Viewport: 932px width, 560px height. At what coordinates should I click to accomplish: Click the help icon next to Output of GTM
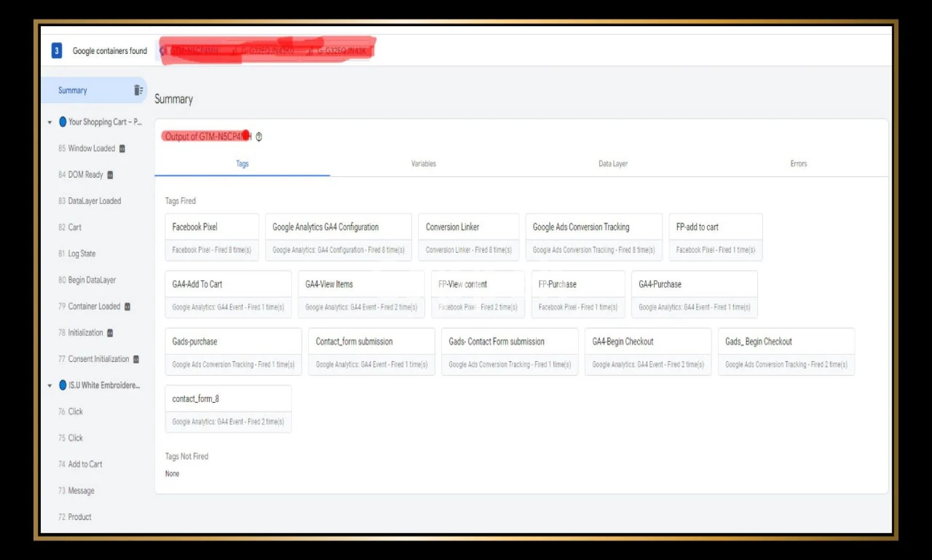point(259,137)
